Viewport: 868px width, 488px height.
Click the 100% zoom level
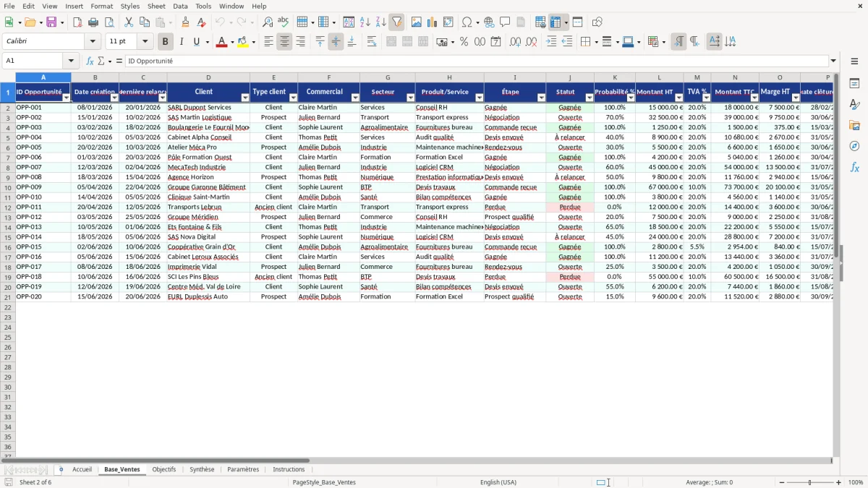(x=856, y=482)
